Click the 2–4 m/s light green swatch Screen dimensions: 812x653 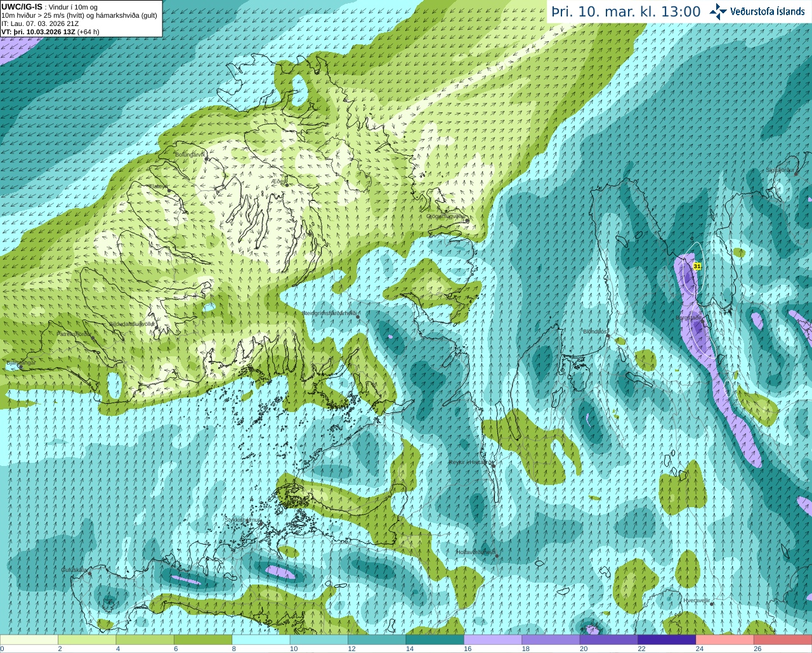pos(87,640)
